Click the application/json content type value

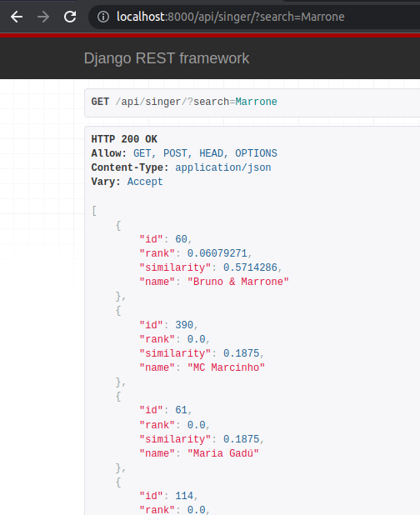click(x=223, y=167)
